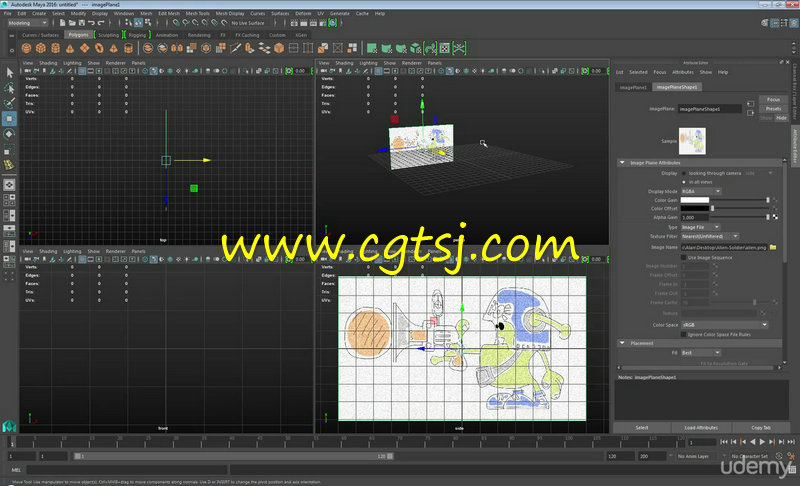Screen dimensions: 800x486
Task: Open the Texture Filter dropdown
Action: tap(710, 237)
